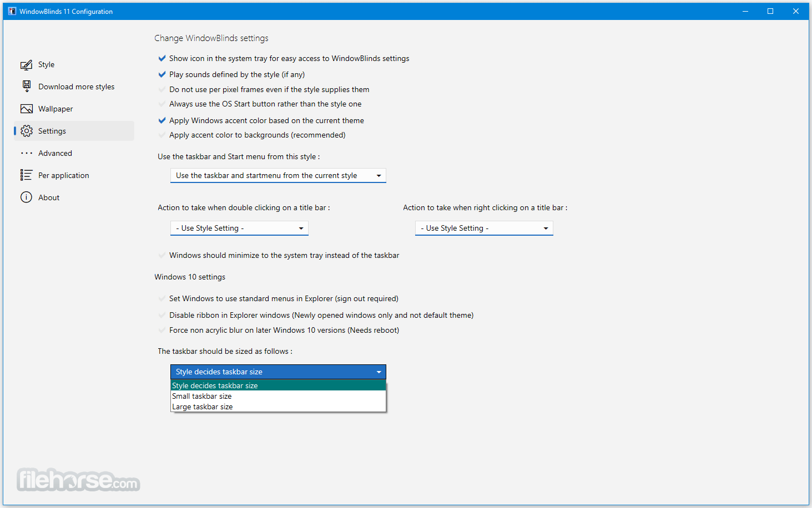
Task: Switch to the Wallpaper page
Action: tap(74, 109)
